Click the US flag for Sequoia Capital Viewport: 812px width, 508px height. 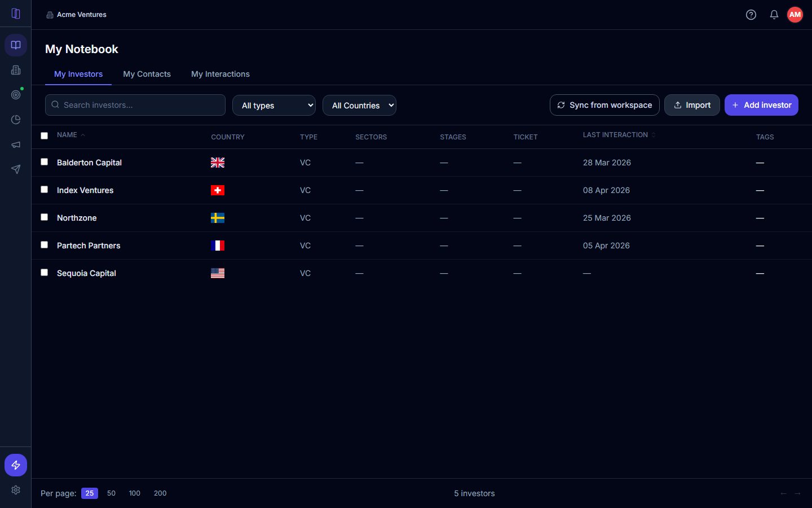coord(218,273)
